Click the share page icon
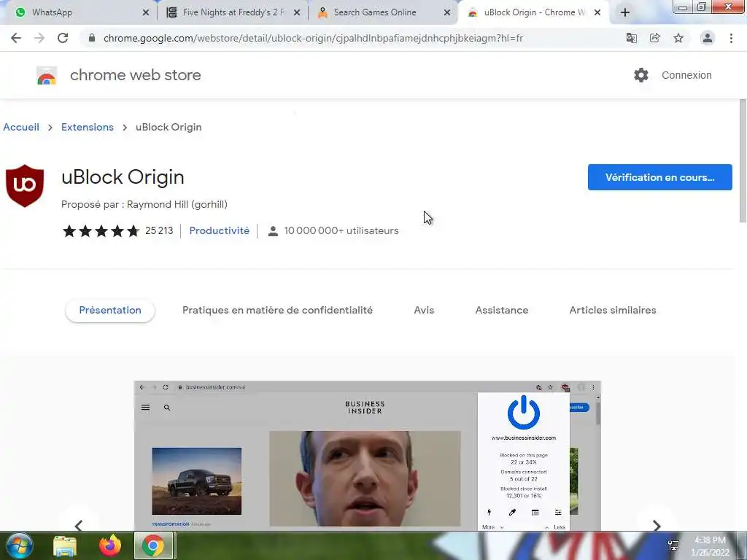The image size is (747, 560). coord(655,38)
